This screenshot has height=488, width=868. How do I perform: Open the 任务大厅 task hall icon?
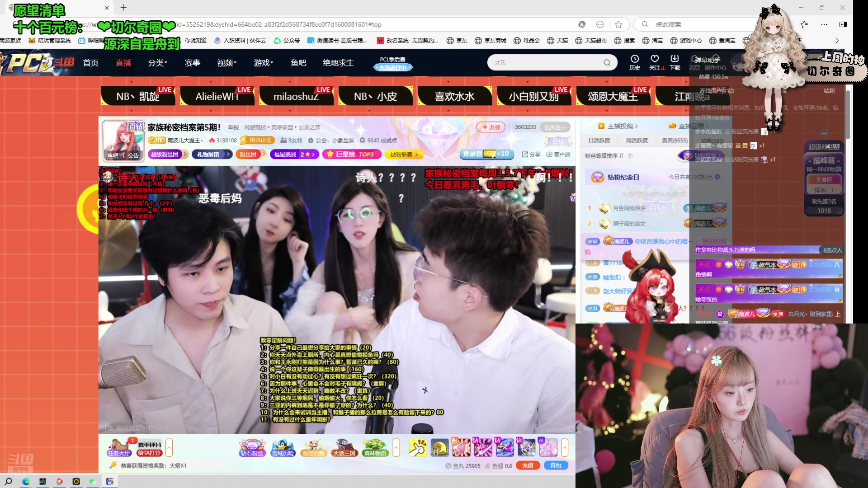click(x=119, y=447)
